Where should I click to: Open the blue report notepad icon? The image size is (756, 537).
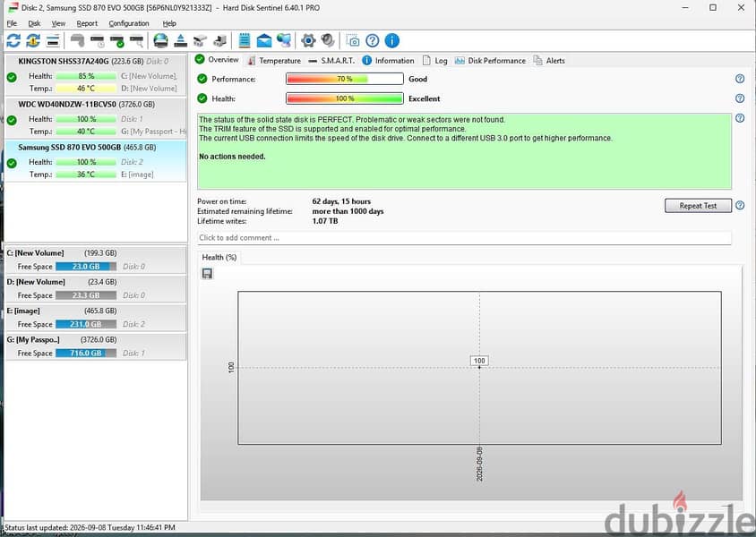coord(245,41)
